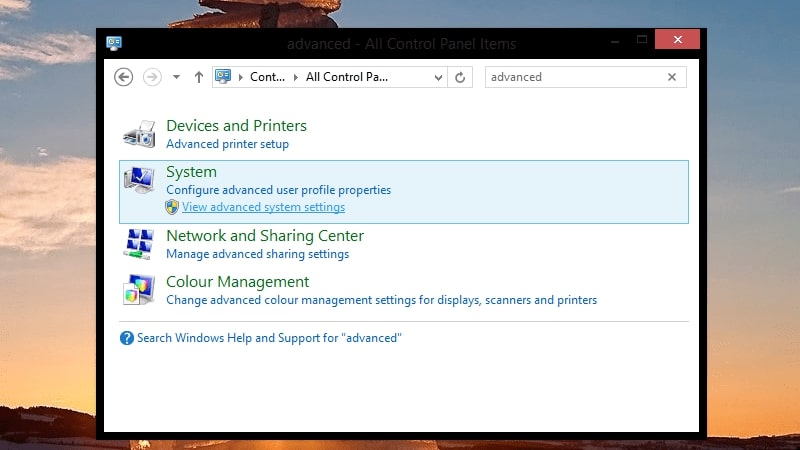Click the Up one level arrow
The width and height of the screenshot is (800, 450).
tap(199, 77)
